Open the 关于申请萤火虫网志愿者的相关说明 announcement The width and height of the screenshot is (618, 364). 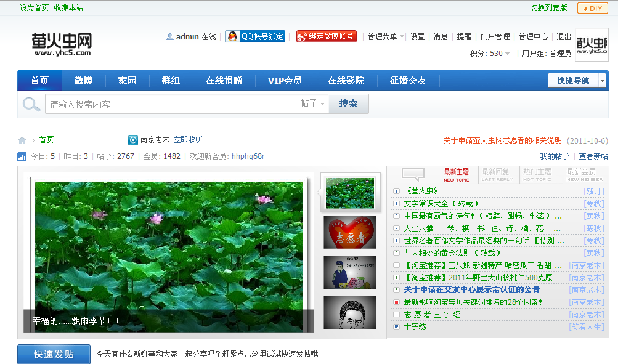click(502, 140)
